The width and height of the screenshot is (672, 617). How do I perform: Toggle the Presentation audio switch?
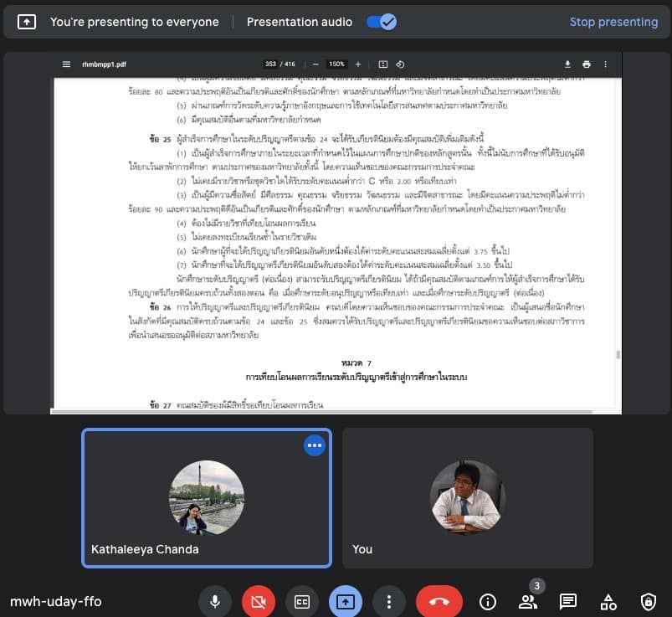point(382,22)
